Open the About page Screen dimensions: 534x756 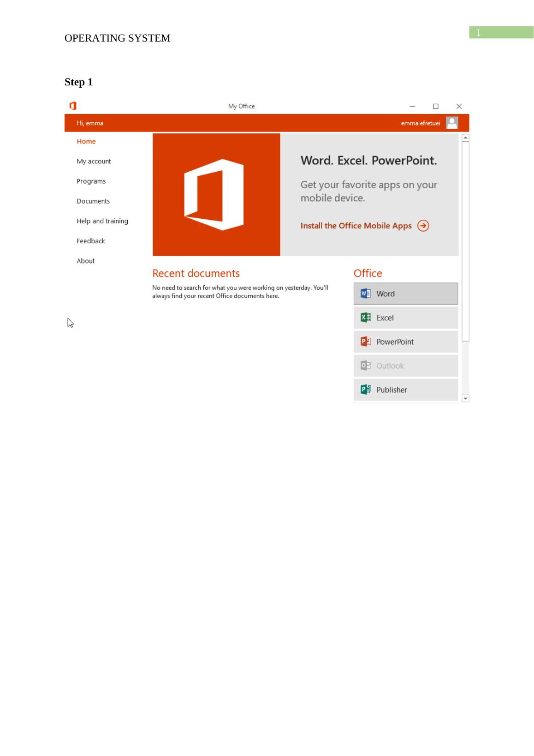point(85,261)
